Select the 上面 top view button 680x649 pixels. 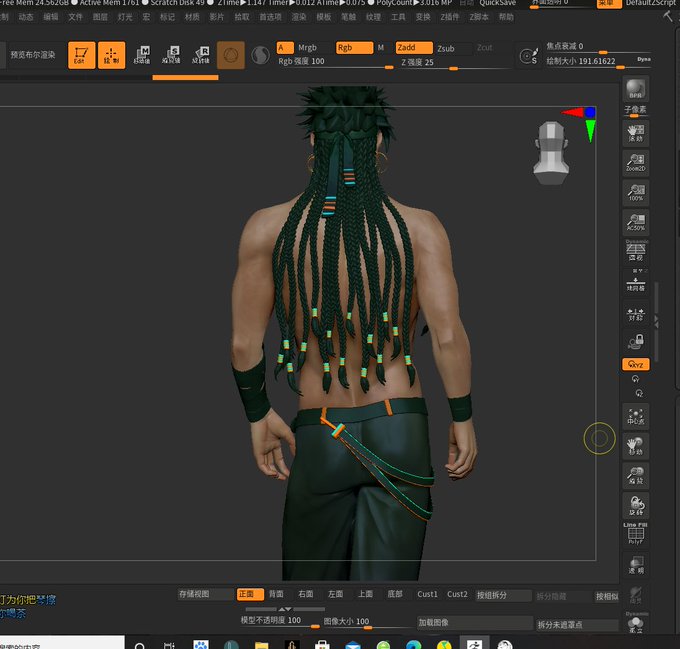(365, 594)
